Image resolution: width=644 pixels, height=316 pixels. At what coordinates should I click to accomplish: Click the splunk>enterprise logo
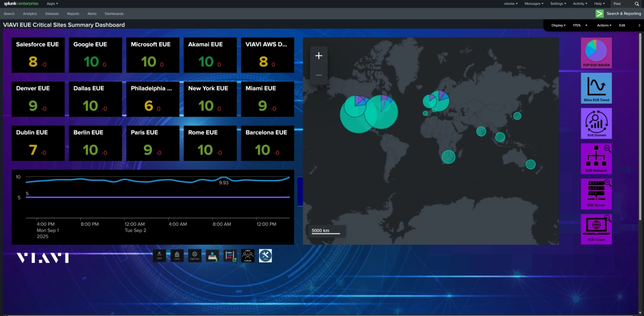pyautogui.click(x=21, y=3)
